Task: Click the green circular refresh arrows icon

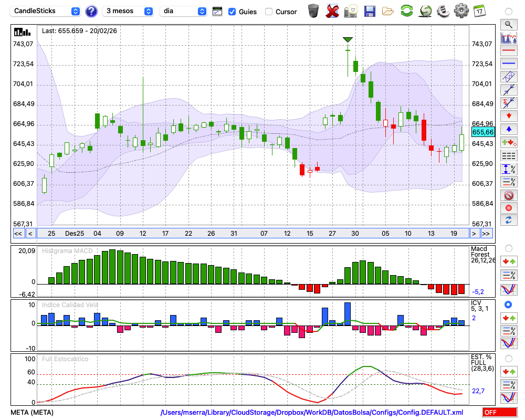Action: [x=406, y=10]
